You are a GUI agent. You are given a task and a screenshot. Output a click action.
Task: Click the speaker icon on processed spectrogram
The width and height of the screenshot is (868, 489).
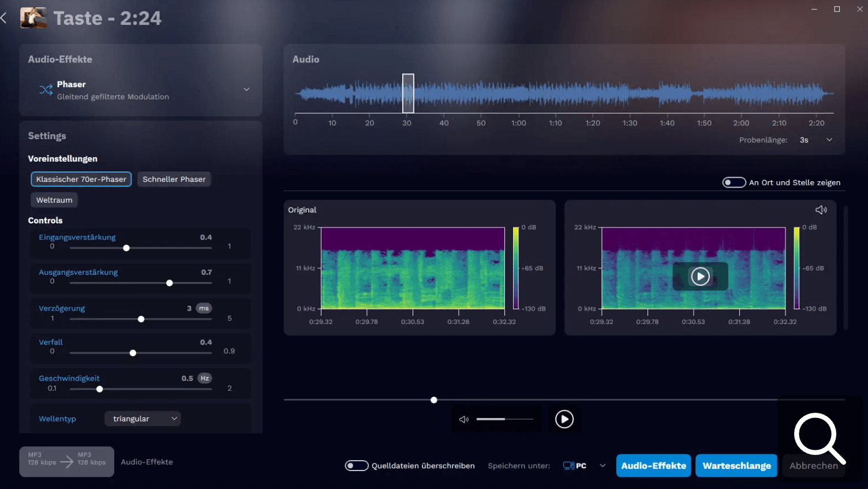click(821, 210)
